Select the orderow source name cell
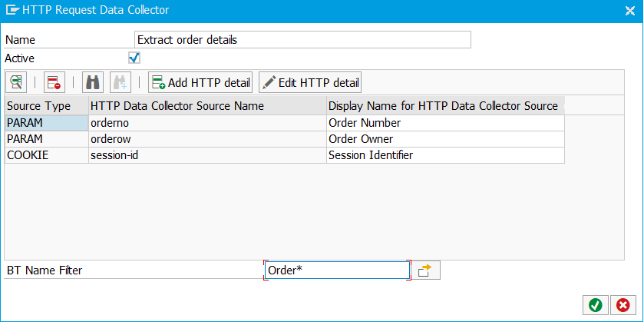This screenshot has height=322, width=644. pyautogui.click(x=207, y=139)
